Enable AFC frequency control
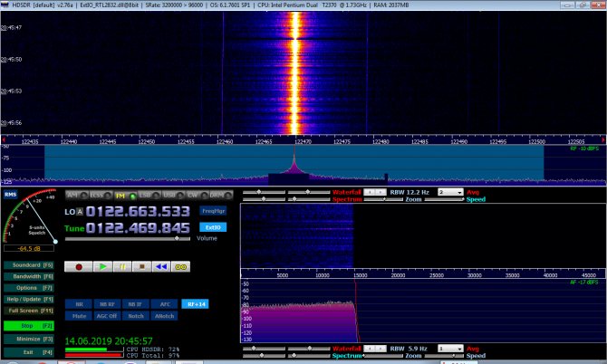607x364 pixels. pyautogui.click(x=165, y=304)
